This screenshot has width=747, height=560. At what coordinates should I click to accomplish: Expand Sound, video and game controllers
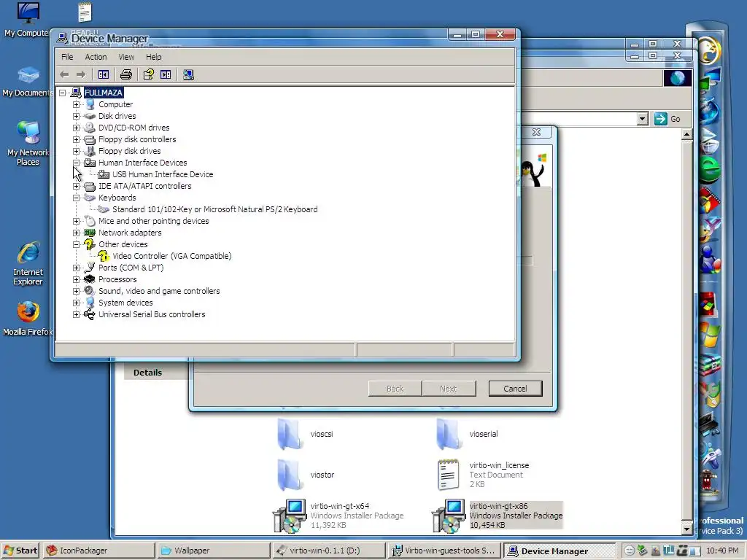tap(76, 291)
